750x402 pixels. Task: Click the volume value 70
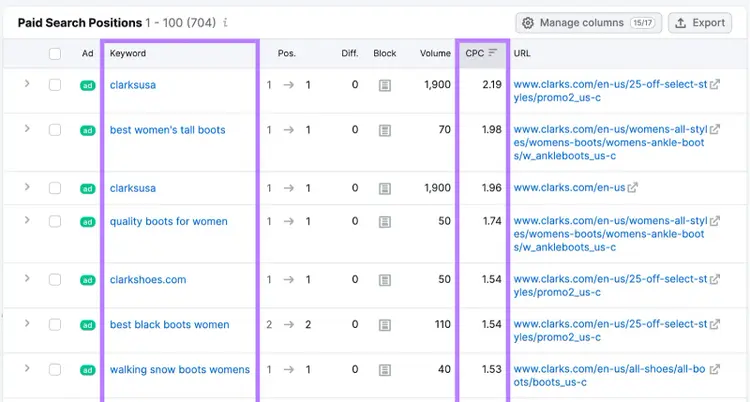point(445,129)
